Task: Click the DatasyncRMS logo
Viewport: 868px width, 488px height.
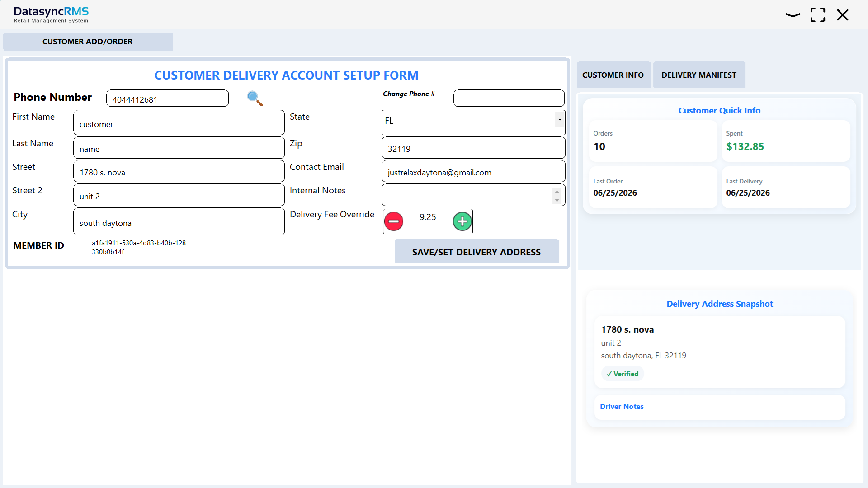Action: coord(51,14)
